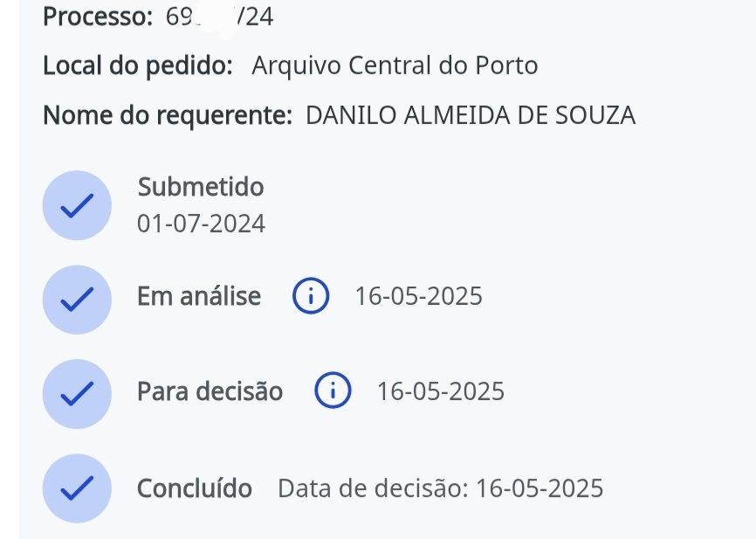Click the date next to Para decisão
Screen dimensions: 756x539
[441, 391]
